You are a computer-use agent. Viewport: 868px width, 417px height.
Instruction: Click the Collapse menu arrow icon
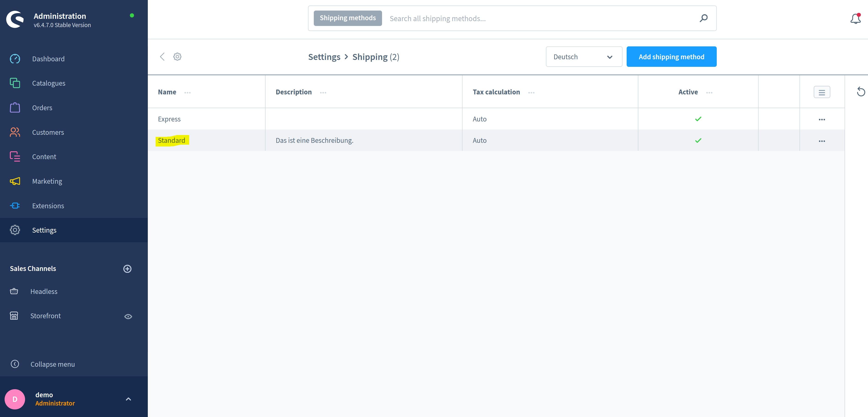pyautogui.click(x=15, y=364)
